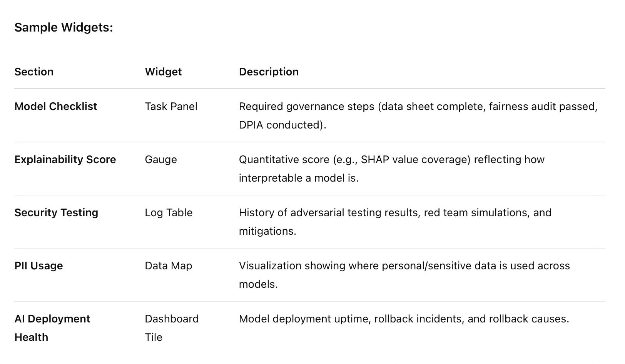Click the required governance steps description
This screenshot has height=364, width=625.
pos(418,115)
